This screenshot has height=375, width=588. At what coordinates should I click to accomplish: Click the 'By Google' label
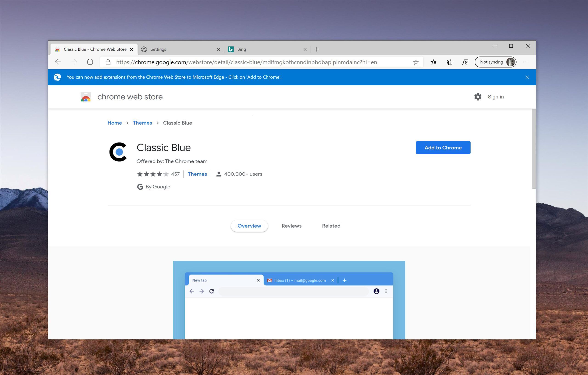pos(158,187)
